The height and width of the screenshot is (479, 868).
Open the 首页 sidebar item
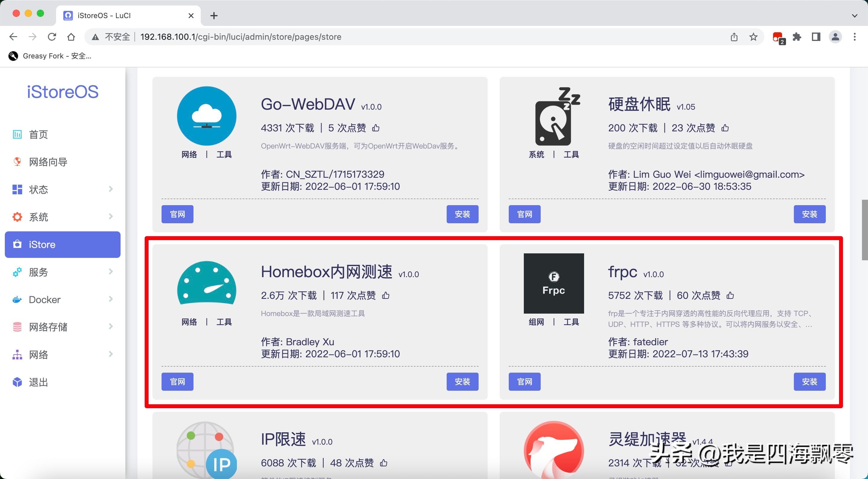pos(38,134)
